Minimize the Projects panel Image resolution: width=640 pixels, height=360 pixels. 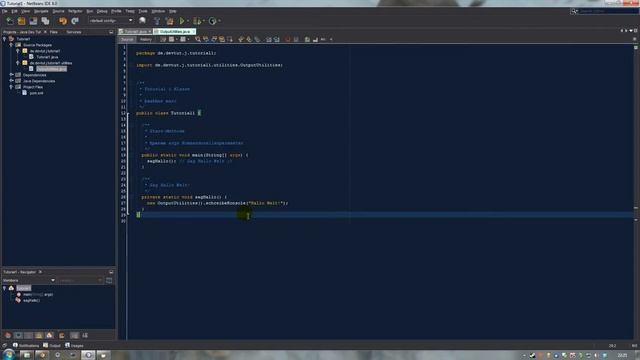[111, 32]
